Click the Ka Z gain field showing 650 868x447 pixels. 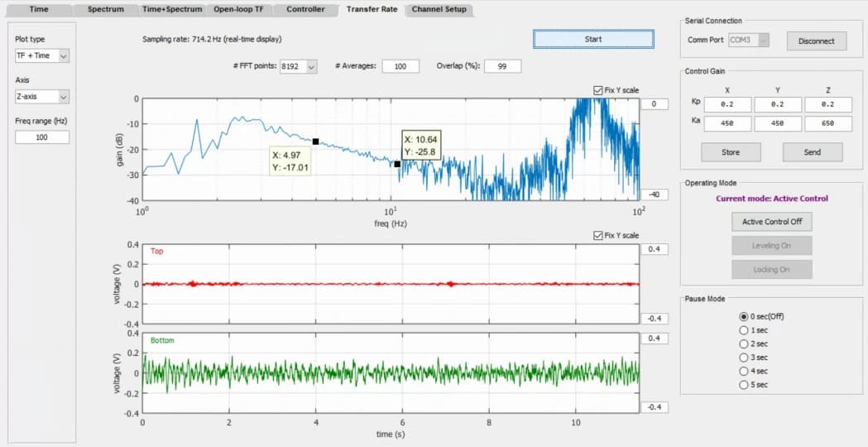pyautogui.click(x=828, y=123)
